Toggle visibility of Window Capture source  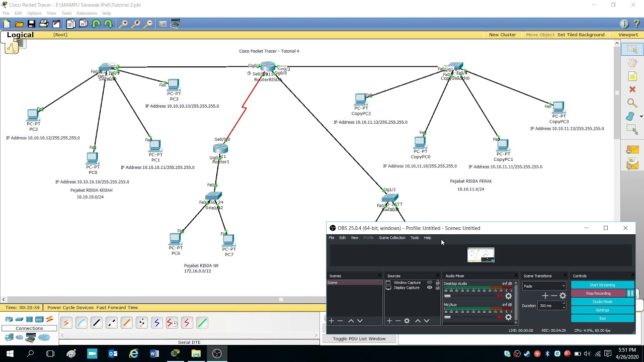tap(430, 283)
